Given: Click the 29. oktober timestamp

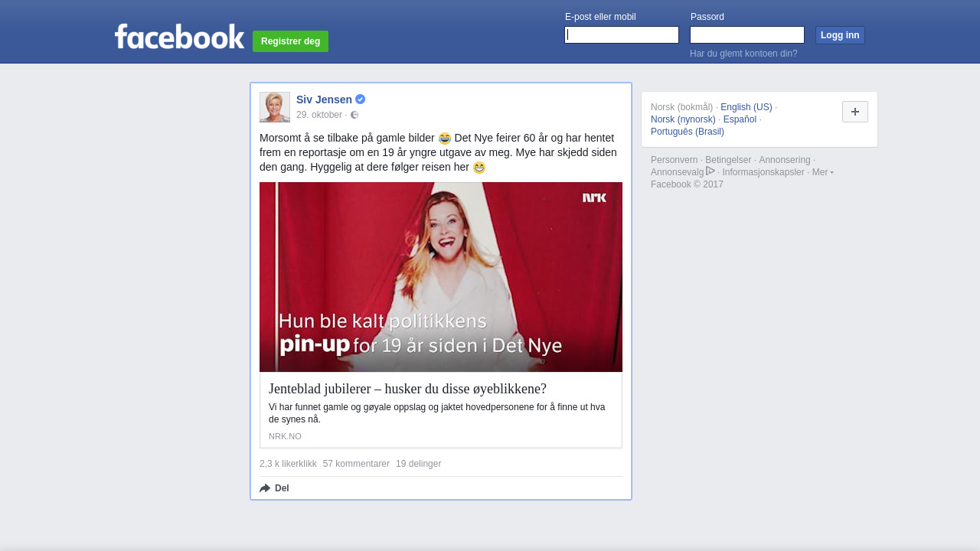Looking at the screenshot, I should tap(319, 115).
